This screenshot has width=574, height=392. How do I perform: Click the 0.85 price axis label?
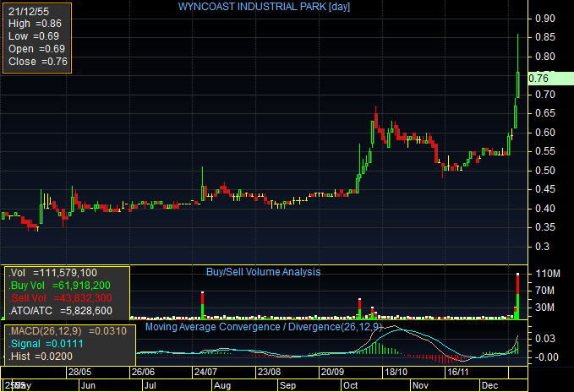click(545, 37)
